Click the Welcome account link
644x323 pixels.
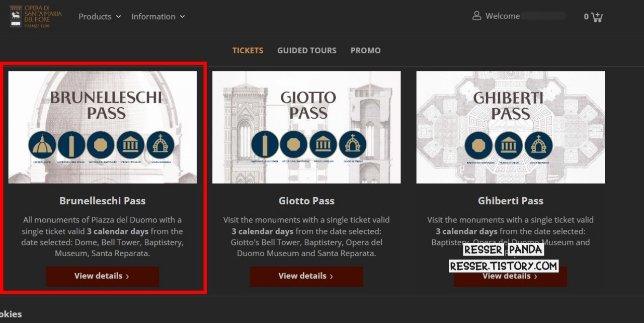502,16
